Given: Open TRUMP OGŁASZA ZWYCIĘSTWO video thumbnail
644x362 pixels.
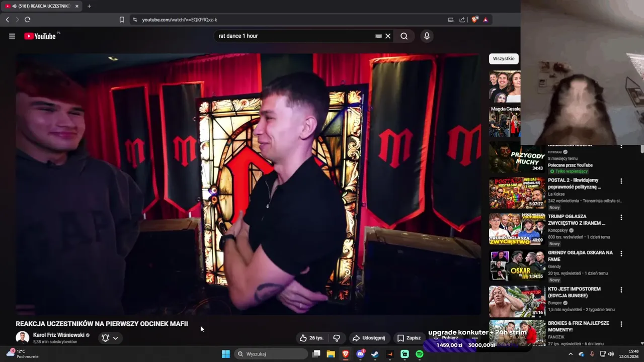Looking at the screenshot, I should tap(517, 229).
